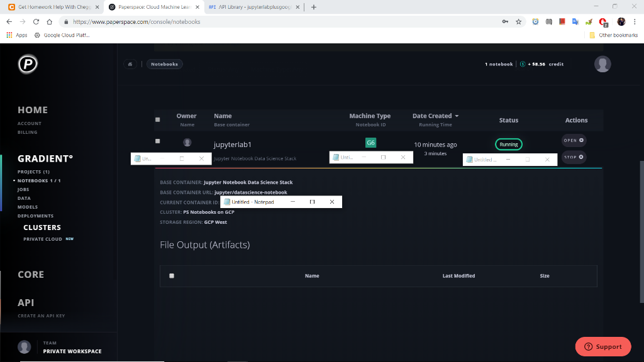Click the team avatar in sidebar footer

coord(25,347)
